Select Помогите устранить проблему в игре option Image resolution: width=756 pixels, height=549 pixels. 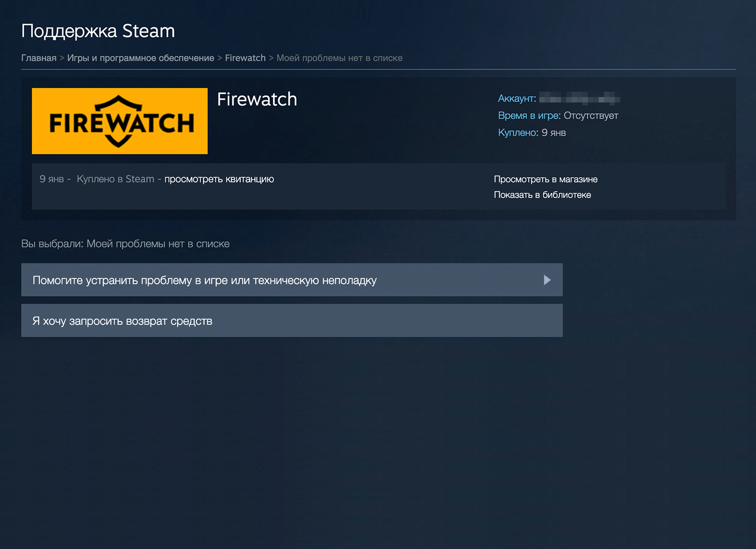(x=292, y=280)
